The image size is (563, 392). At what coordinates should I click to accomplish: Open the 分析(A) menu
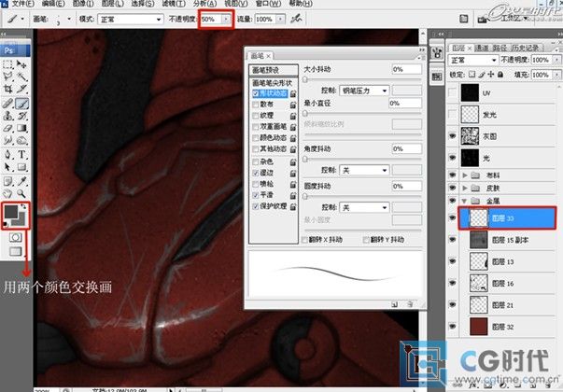[x=205, y=4]
